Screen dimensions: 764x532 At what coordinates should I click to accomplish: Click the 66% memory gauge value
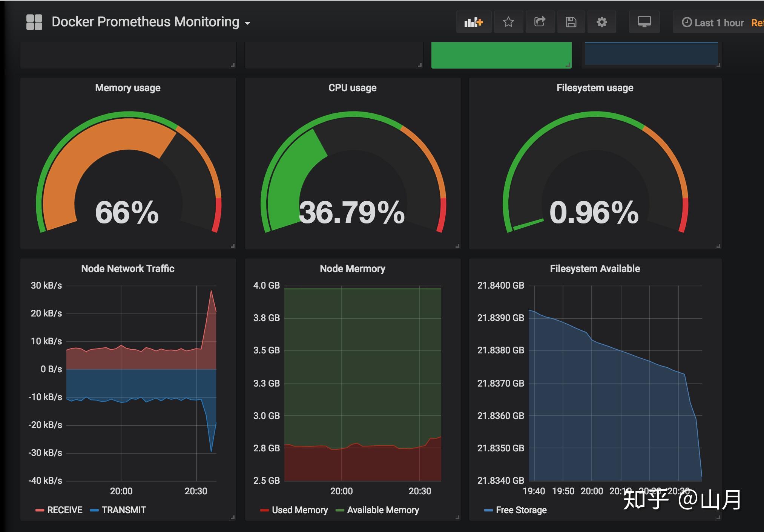coord(127,212)
